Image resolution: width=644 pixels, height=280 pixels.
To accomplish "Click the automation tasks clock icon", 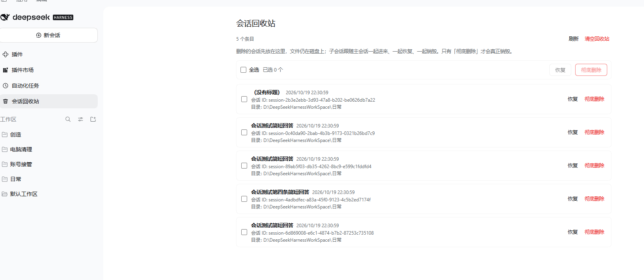I will click(x=5, y=86).
